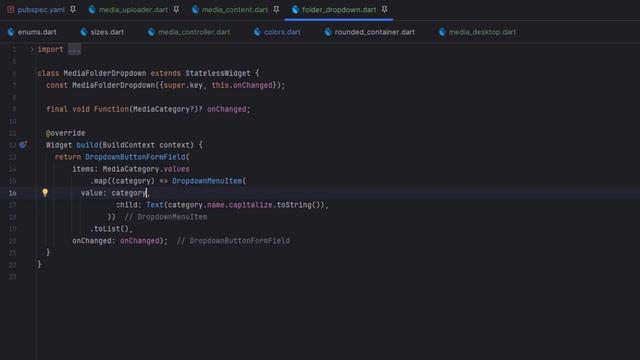Click the Dart icon on media_content.dart tab
Screen dimensions: 640x360
coord(196,9)
